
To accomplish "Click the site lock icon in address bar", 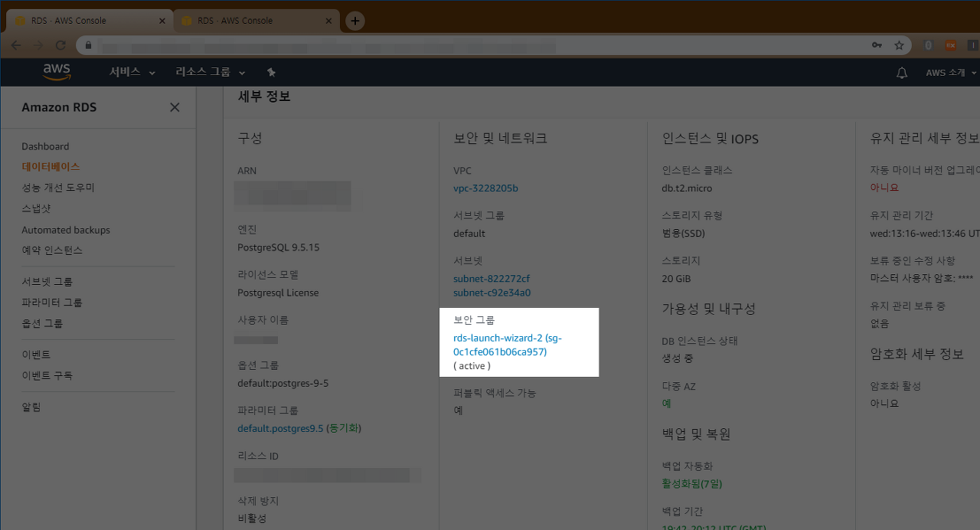I will (89, 45).
